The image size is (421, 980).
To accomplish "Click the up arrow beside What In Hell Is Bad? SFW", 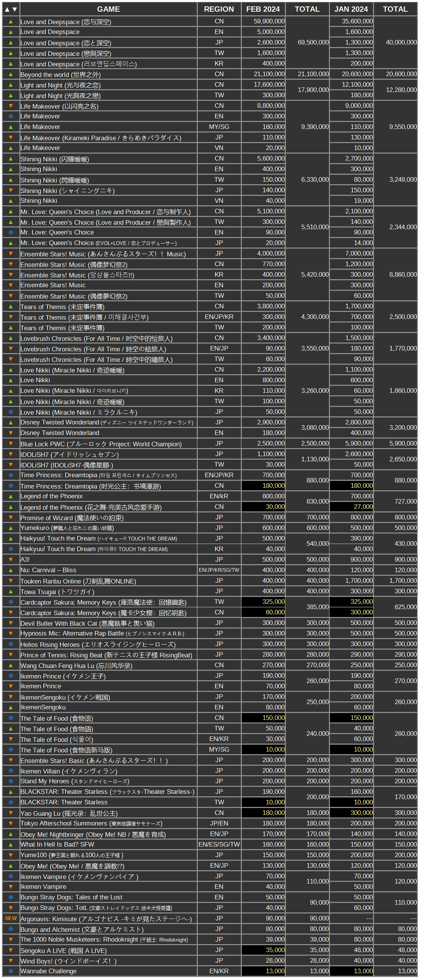I will 11,844.
